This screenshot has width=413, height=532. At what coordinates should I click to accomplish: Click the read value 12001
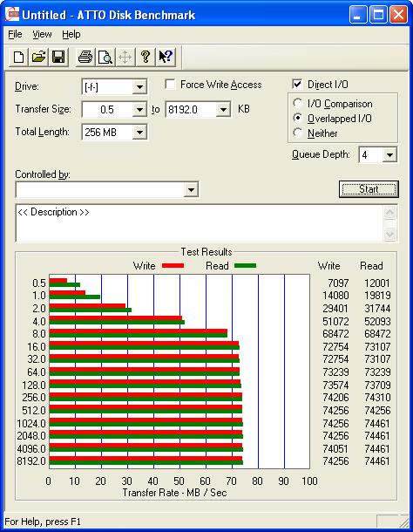(x=377, y=283)
